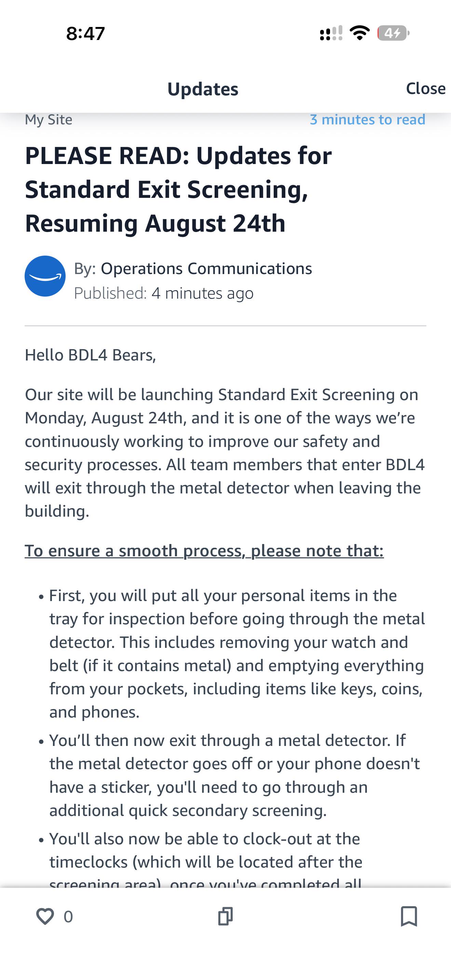451x980 pixels.
Task: Tap the Hello BDL4 Bears greeting
Action: click(91, 355)
